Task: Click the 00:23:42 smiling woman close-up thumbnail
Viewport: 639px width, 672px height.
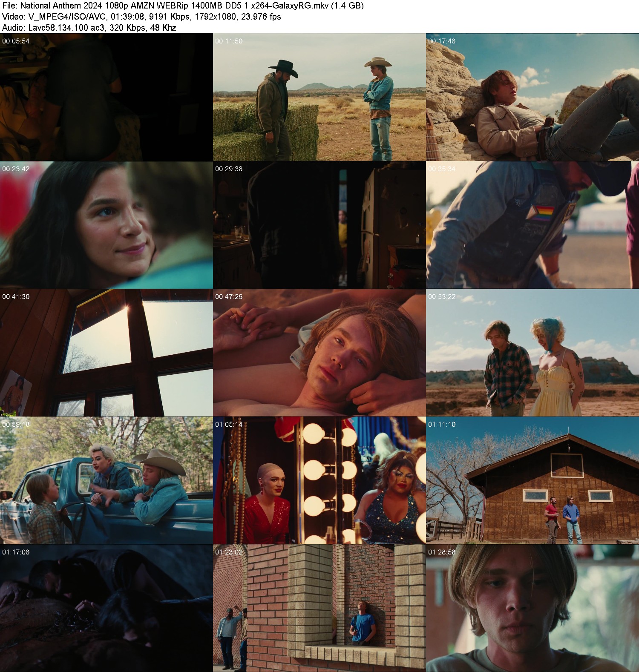Action: pos(106,225)
